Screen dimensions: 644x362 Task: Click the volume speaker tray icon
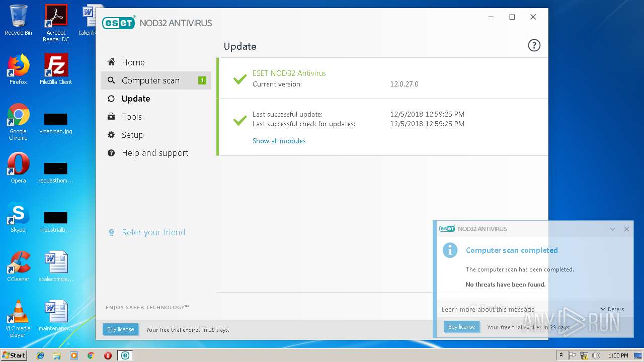[596, 355]
